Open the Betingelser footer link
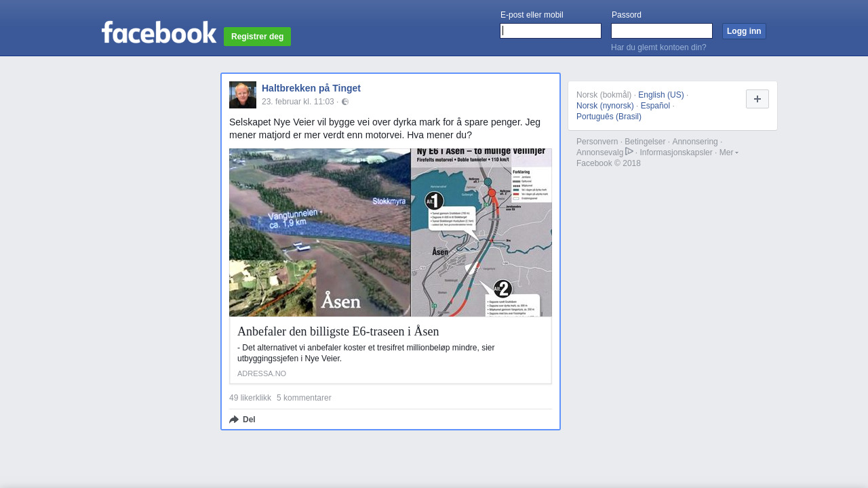The width and height of the screenshot is (868, 488). [645, 142]
